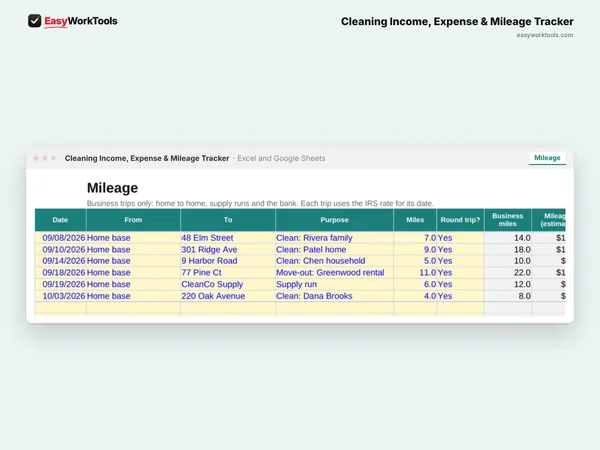Select the 301 Ridge Ave destination cell
Screen dimensions: 600x450
(228, 249)
